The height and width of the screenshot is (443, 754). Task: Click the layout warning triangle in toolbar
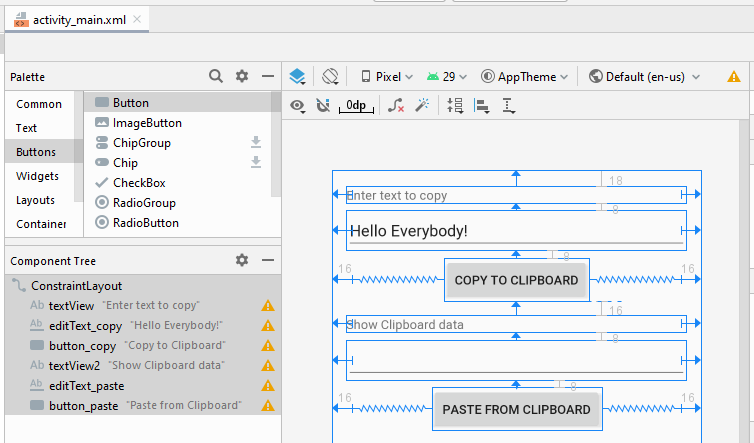[x=734, y=76]
